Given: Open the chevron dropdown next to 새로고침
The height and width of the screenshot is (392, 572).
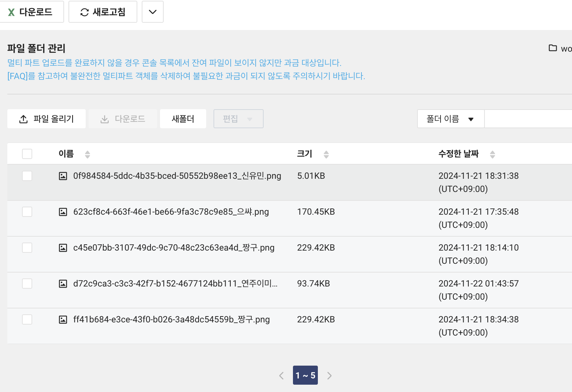Looking at the screenshot, I should click(x=153, y=12).
